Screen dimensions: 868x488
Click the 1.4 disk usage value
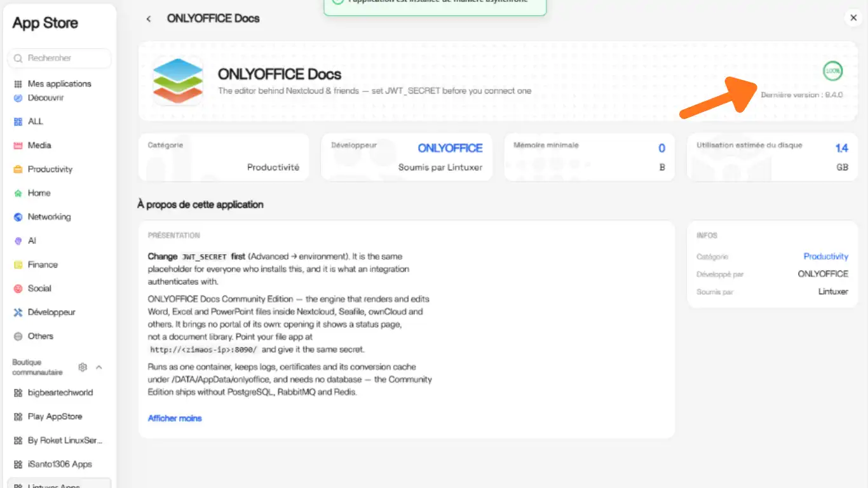[x=841, y=148]
